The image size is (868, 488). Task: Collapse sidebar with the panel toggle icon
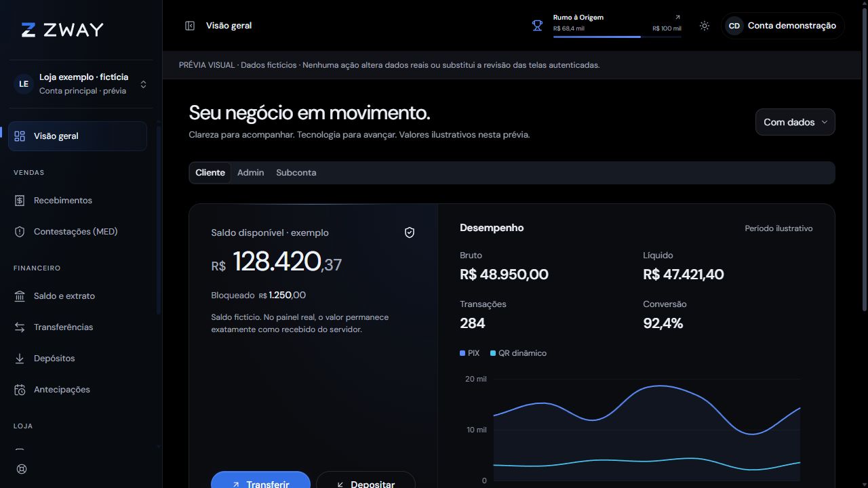click(190, 26)
